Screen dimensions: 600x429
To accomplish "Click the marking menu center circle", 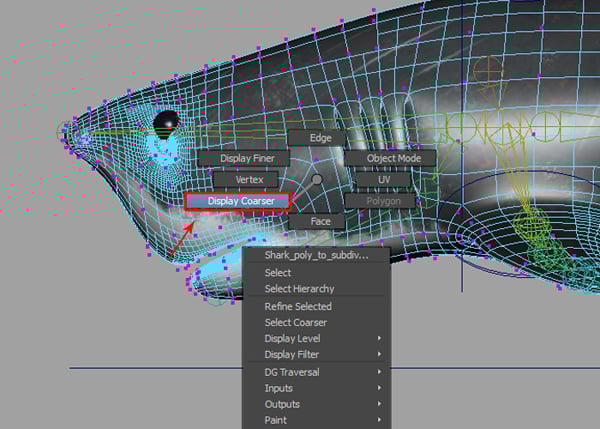I will coord(317,179).
